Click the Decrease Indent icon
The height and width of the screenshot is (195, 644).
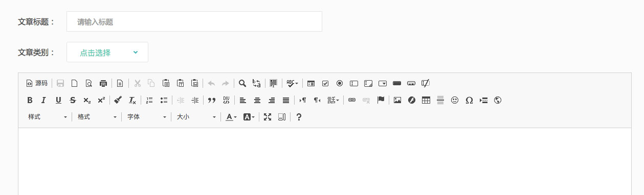coord(180,100)
